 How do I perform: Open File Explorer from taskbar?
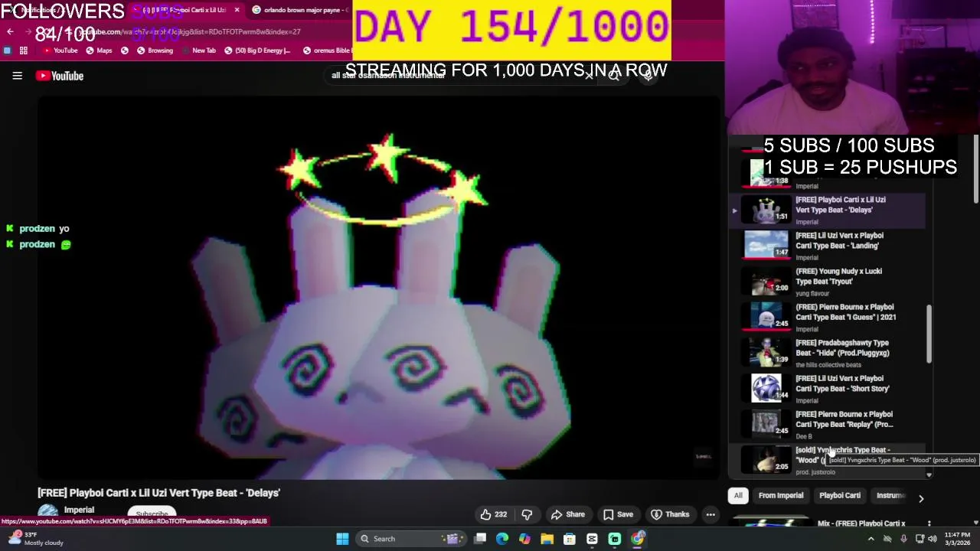point(547,539)
